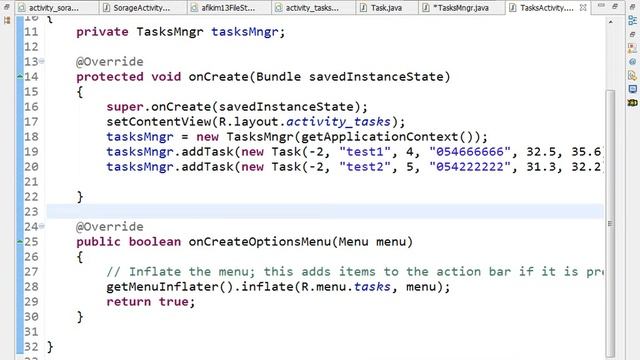The height and width of the screenshot is (360, 640).
Task: Collapse the onCreate method at line 13
Action: [x=42, y=62]
